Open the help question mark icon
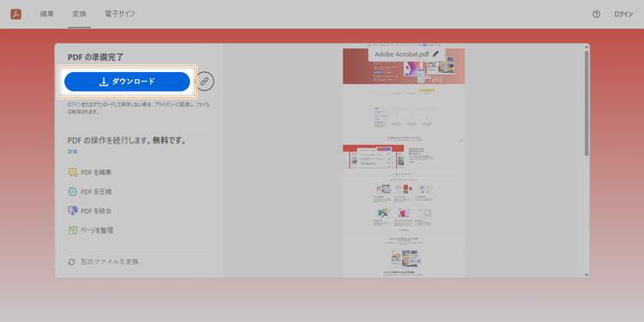644x322 pixels. click(596, 14)
